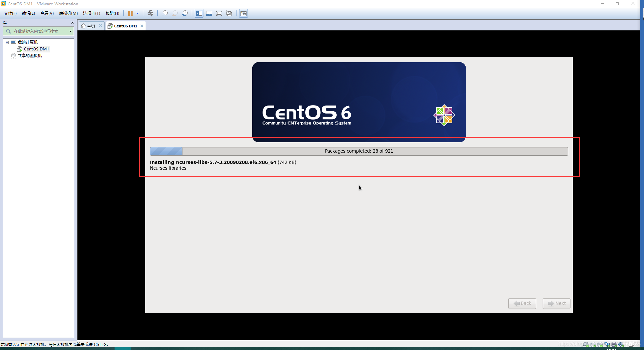Open the 选项卡(T) menu
The height and width of the screenshot is (350, 644).
coord(92,13)
